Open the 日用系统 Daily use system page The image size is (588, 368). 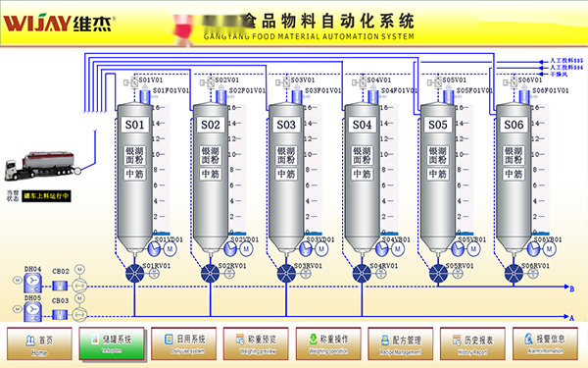(x=184, y=343)
